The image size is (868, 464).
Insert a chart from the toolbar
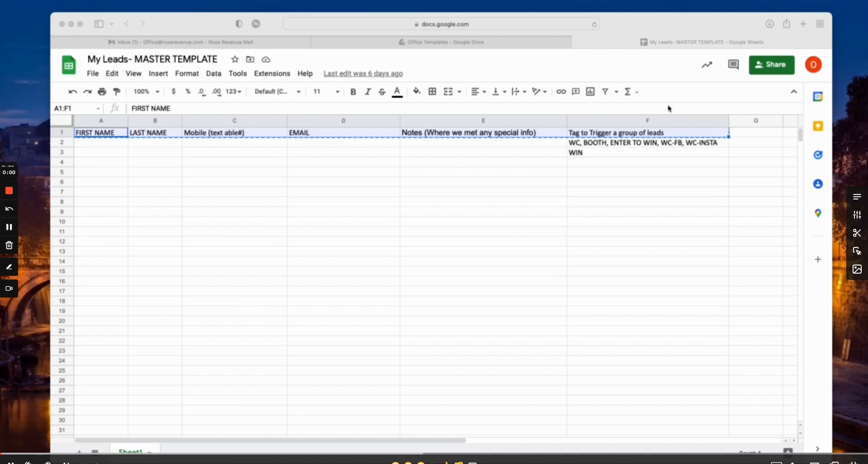click(x=590, y=91)
